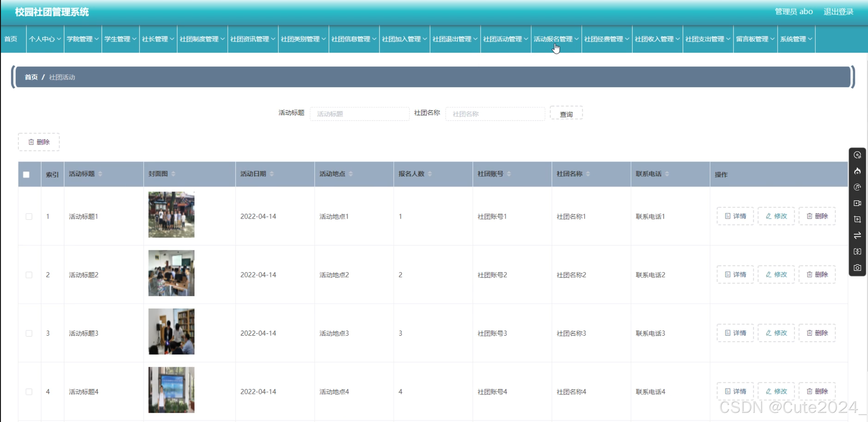The image size is (868, 422).
Task: Click the video camera record icon
Action: point(857,203)
